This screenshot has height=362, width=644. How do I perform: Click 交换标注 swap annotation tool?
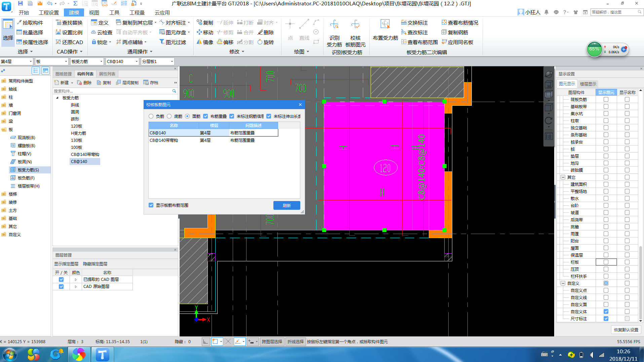(x=414, y=23)
